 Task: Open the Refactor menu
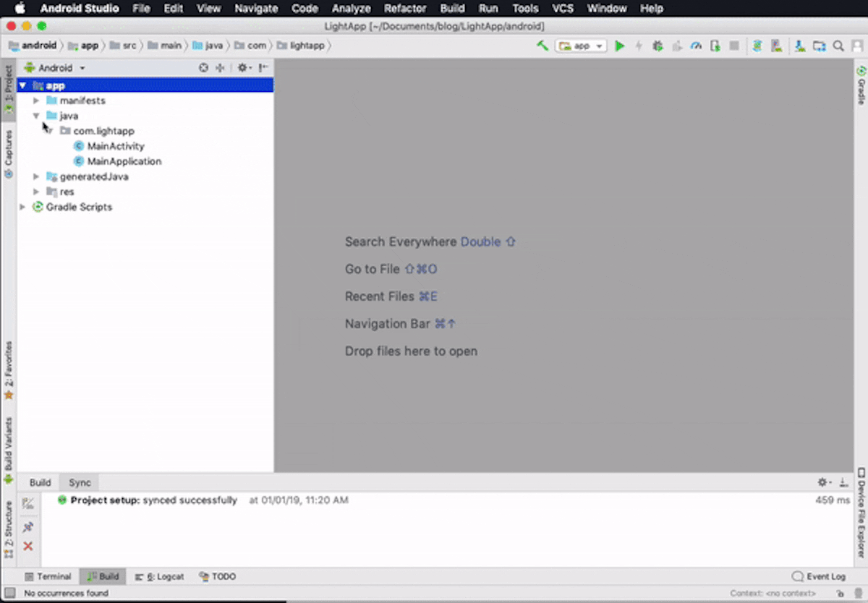point(404,9)
